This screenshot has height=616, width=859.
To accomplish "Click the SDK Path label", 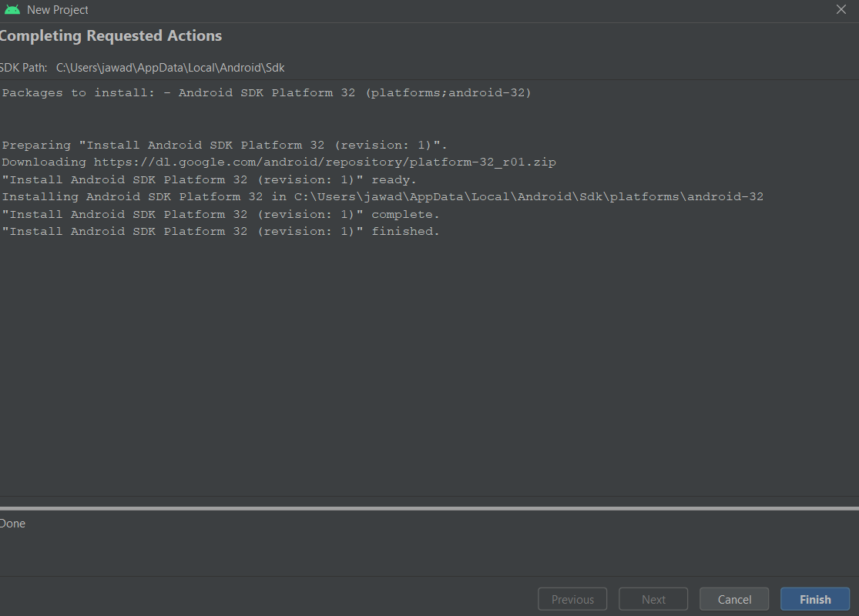I will point(24,68).
